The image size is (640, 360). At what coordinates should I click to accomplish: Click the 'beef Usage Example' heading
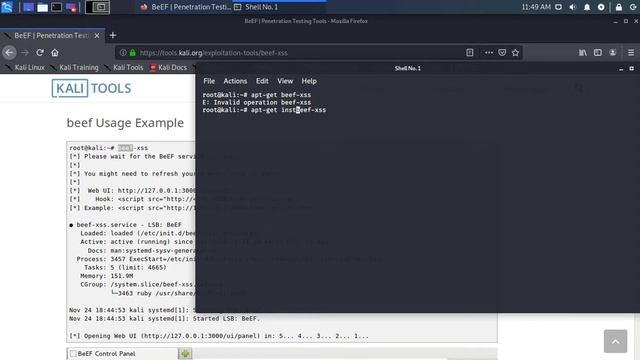click(125, 123)
